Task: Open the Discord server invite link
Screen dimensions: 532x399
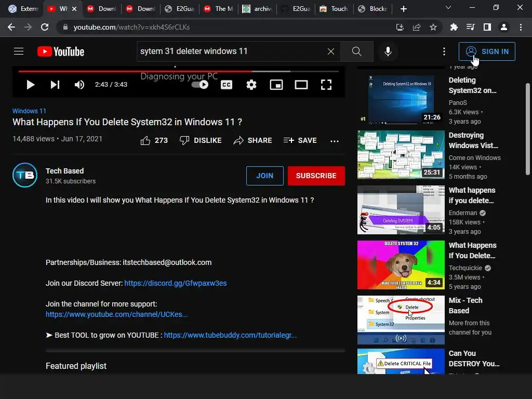Action: click(176, 283)
